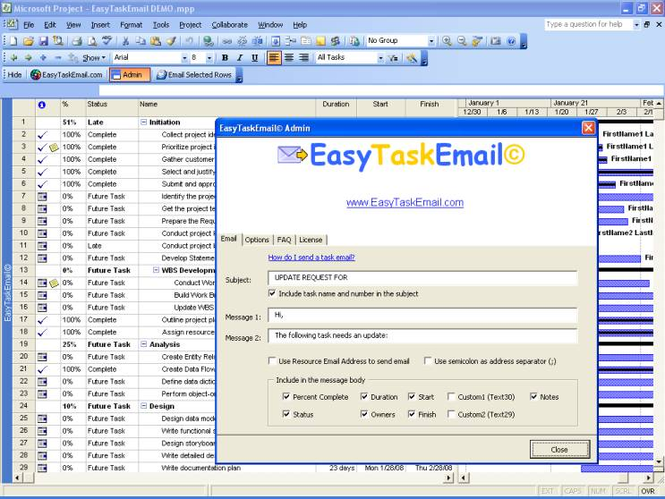The height and width of the screenshot is (499, 665).
Task: Save the project with the Save icon
Action: (x=43, y=41)
